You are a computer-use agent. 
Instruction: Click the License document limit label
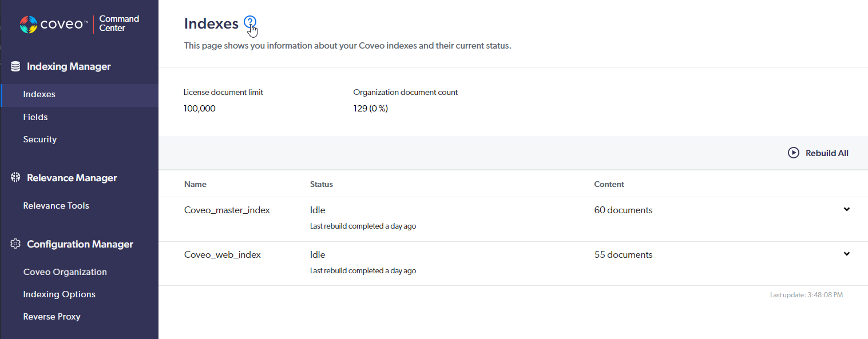point(224,92)
